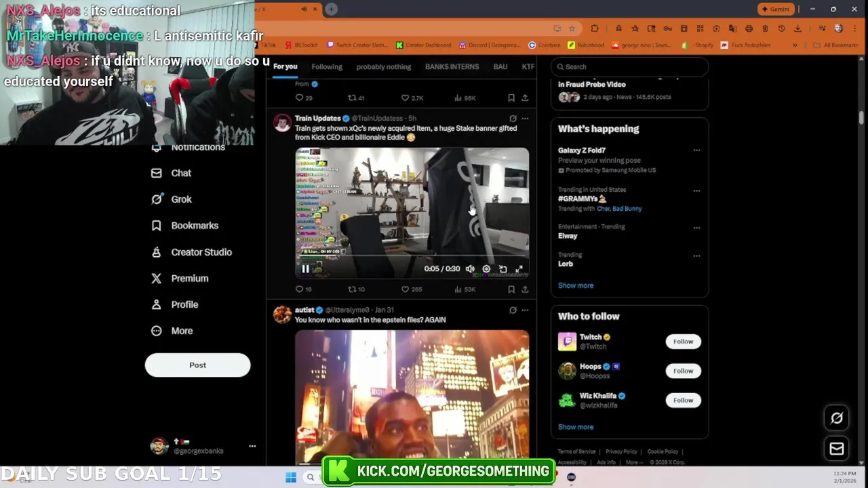The width and height of the screenshot is (868, 488).
Task: Expand the More menu in X sidebar
Action: [172, 331]
